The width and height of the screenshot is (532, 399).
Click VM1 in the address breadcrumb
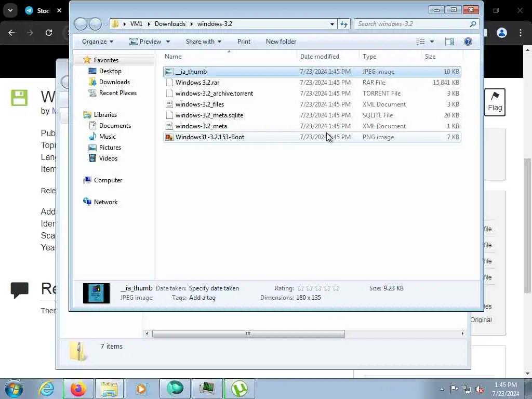pyautogui.click(x=136, y=24)
